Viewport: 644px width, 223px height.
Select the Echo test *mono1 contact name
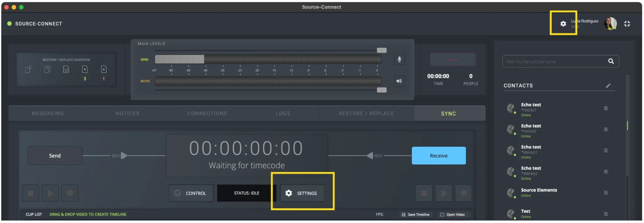(531, 105)
